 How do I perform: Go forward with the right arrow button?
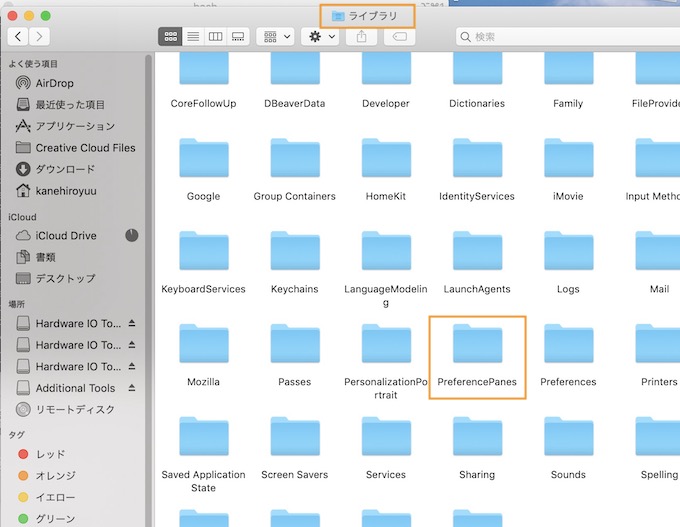[x=39, y=36]
